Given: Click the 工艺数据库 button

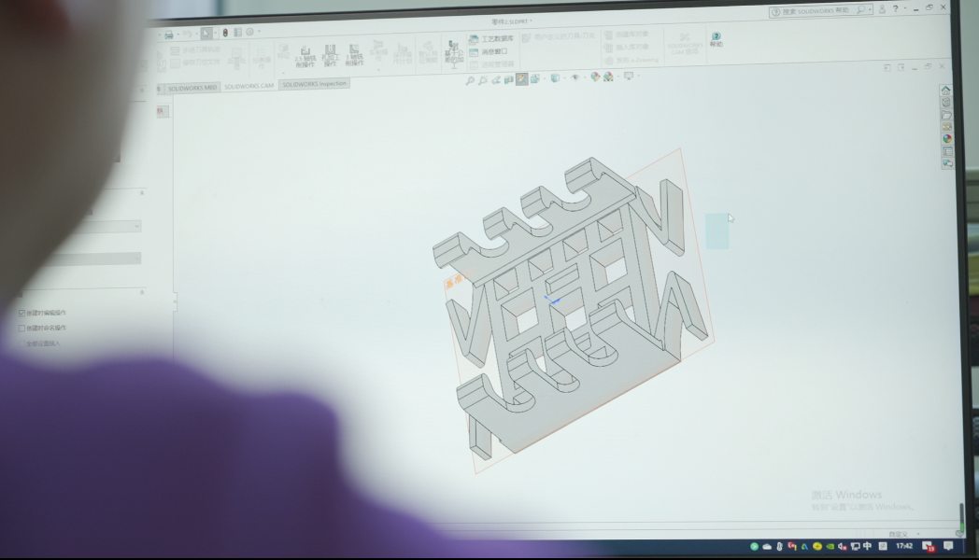Looking at the screenshot, I should coord(490,39).
